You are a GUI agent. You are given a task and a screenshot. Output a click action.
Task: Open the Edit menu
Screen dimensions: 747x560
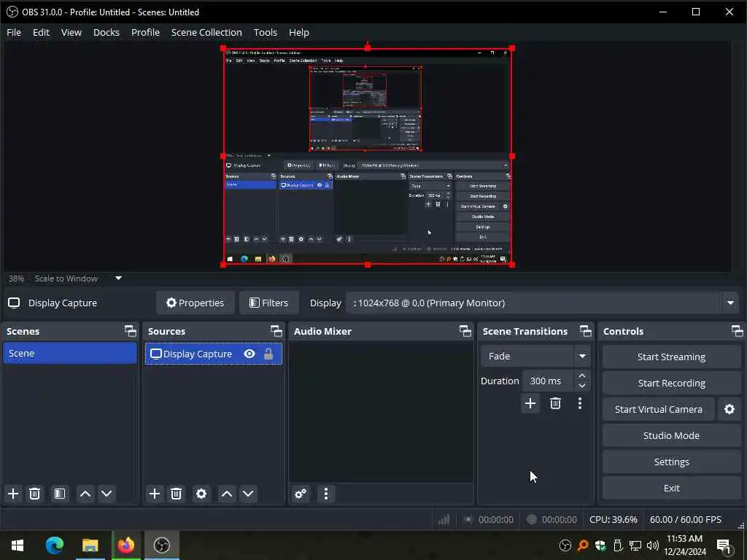[x=41, y=32]
